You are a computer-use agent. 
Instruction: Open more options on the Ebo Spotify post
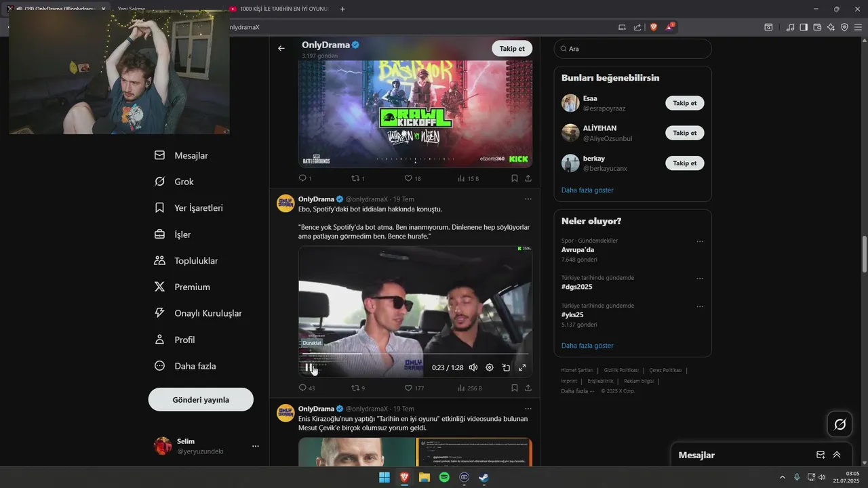528,199
